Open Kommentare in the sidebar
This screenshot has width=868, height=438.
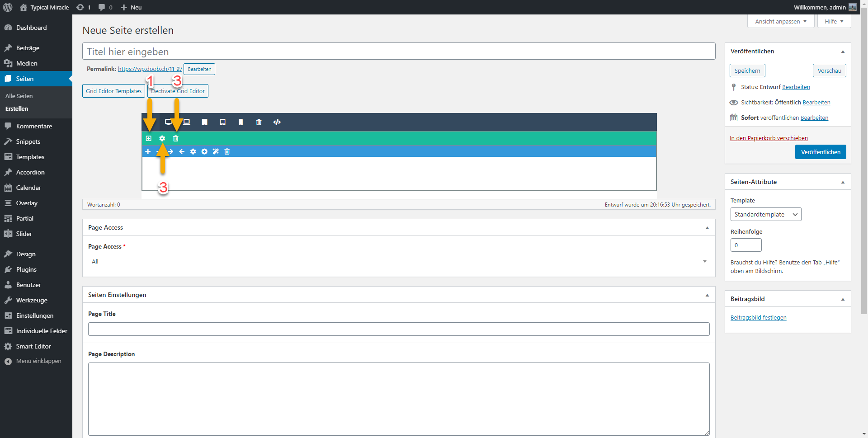(36, 126)
